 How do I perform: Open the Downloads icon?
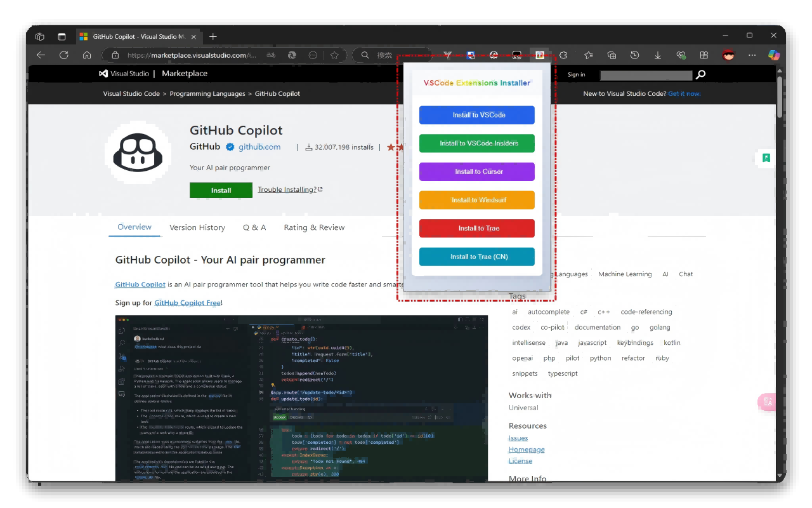[x=658, y=55]
